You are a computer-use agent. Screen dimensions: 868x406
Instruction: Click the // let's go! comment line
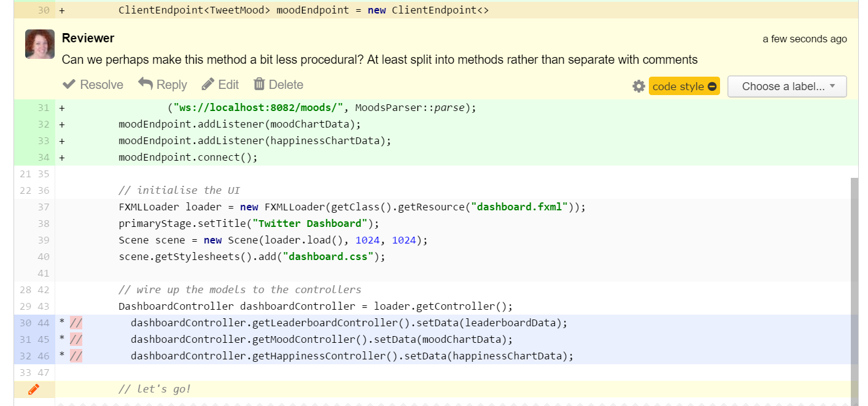click(155, 389)
